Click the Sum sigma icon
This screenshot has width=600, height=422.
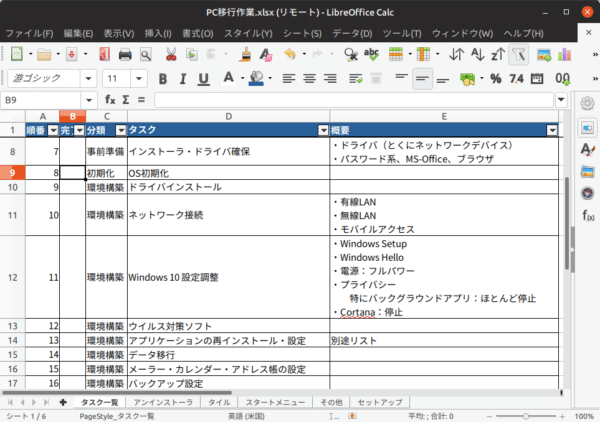(x=126, y=100)
